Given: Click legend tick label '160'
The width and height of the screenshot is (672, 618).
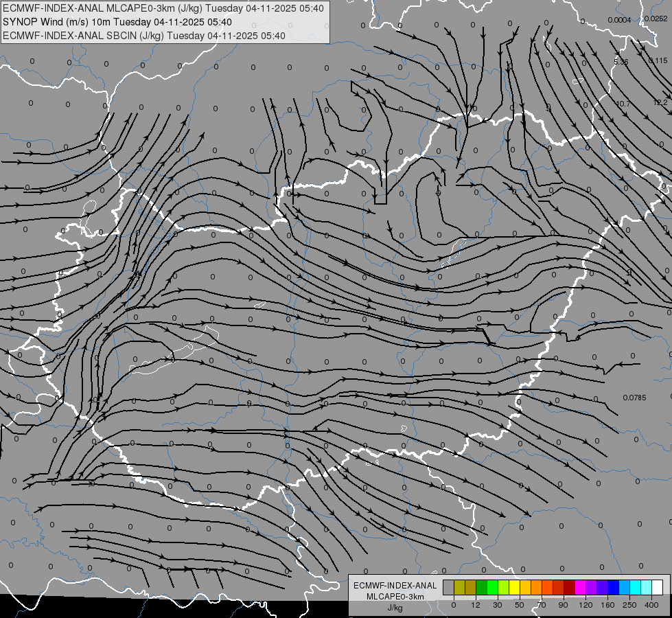Looking at the screenshot, I should (607, 605).
